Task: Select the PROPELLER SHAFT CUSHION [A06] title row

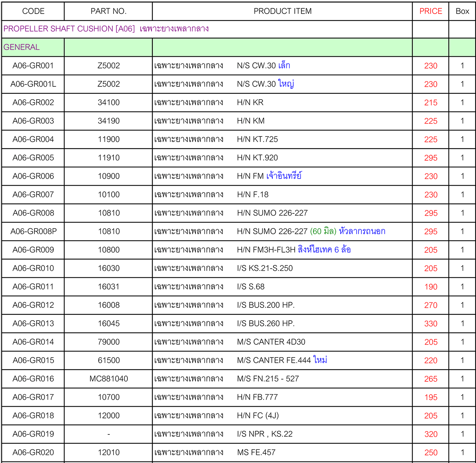Action: (207, 29)
